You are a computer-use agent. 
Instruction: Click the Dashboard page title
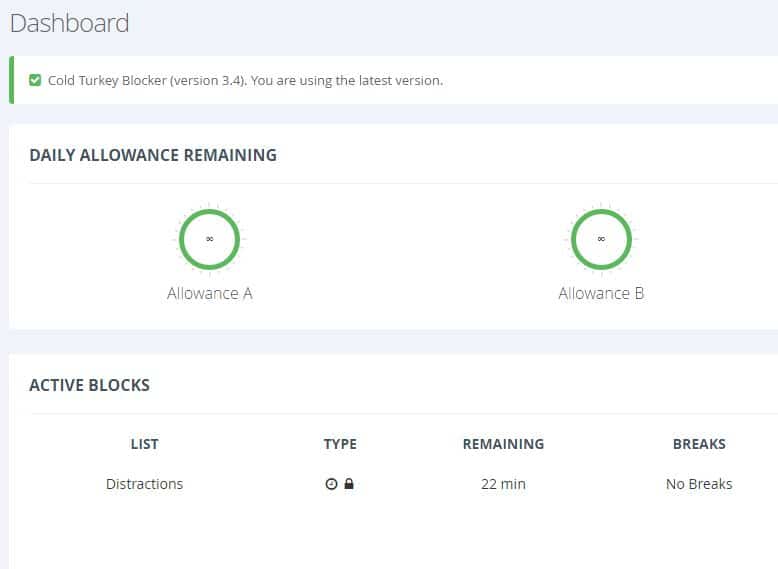pyautogui.click(x=69, y=23)
